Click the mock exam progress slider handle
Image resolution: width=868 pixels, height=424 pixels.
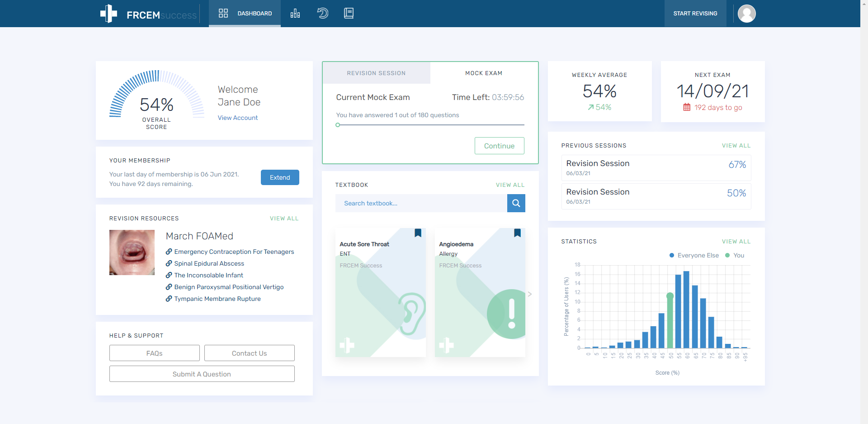(x=338, y=125)
